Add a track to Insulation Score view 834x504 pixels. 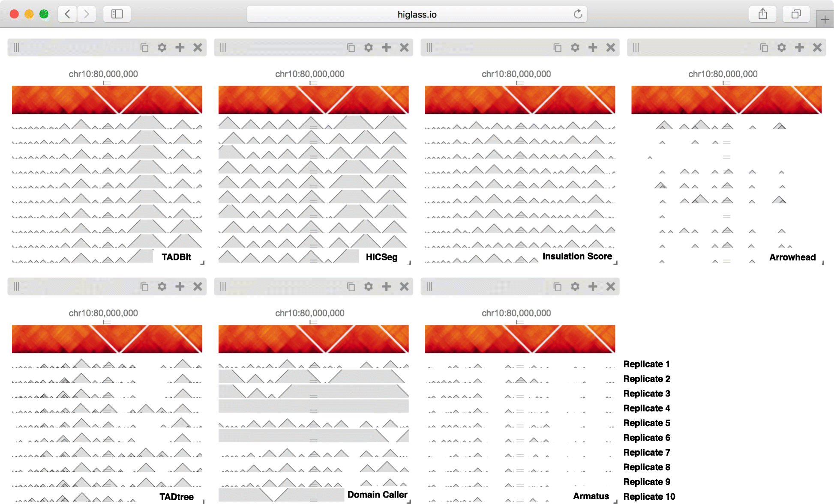pyautogui.click(x=593, y=48)
